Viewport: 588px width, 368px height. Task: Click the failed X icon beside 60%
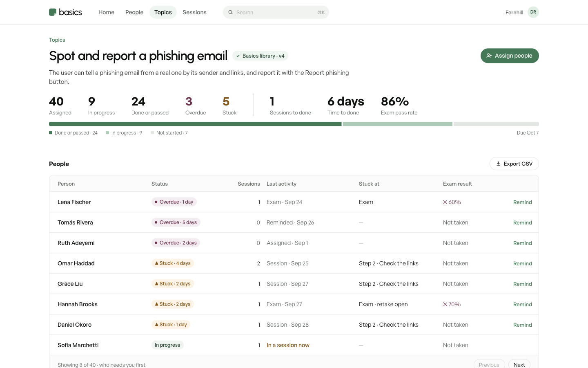[445, 202]
